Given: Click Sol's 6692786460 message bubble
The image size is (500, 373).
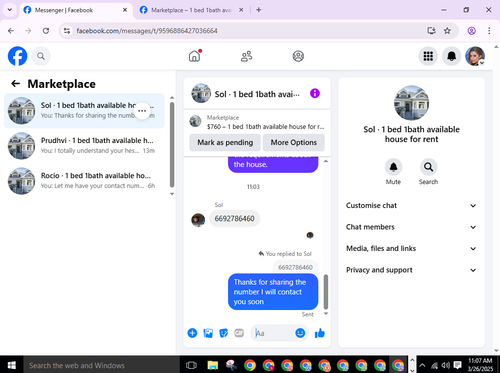Looking at the screenshot, I should click(234, 219).
